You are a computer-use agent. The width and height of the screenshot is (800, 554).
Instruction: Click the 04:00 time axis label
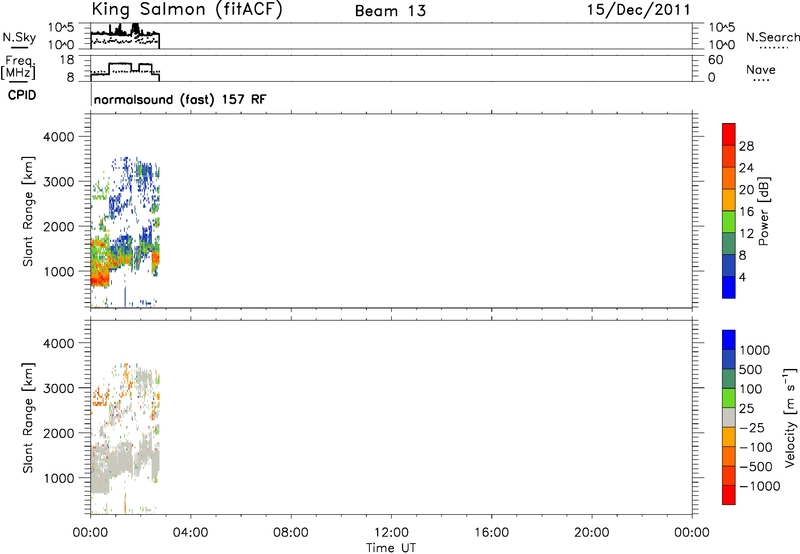tap(190, 533)
